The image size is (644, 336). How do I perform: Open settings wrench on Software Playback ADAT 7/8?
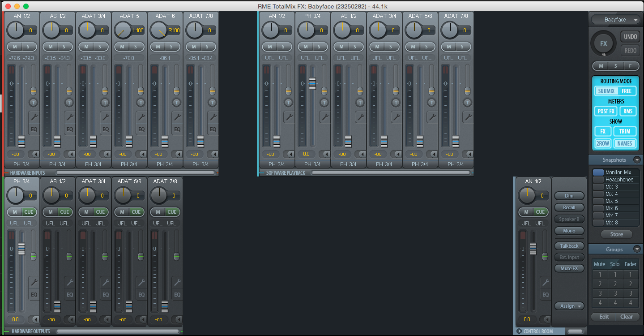coord(468,117)
